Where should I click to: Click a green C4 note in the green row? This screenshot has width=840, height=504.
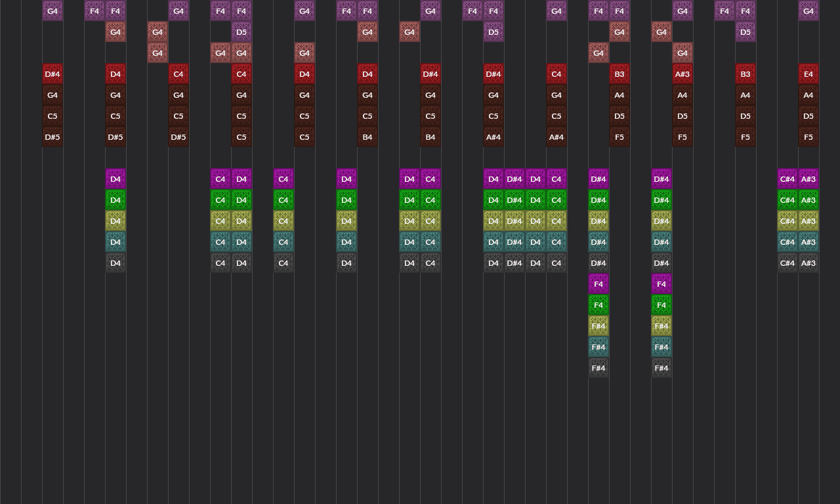coord(220,200)
